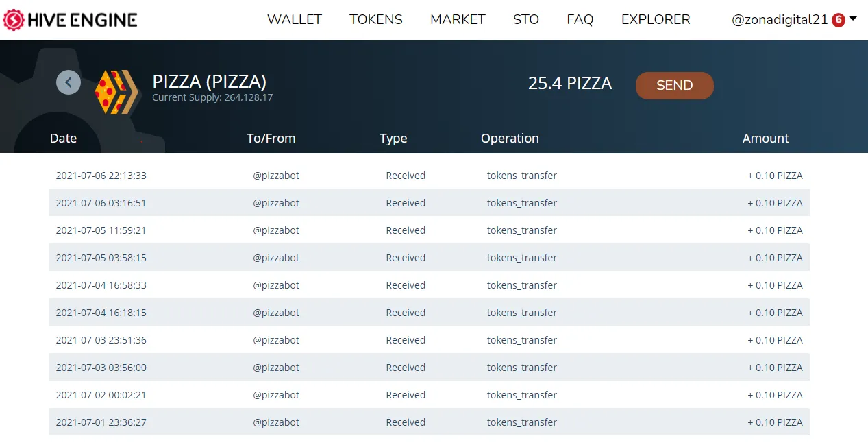Screen dimensions: 868x445
Task: Click the Type column header
Action: pos(393,139)
